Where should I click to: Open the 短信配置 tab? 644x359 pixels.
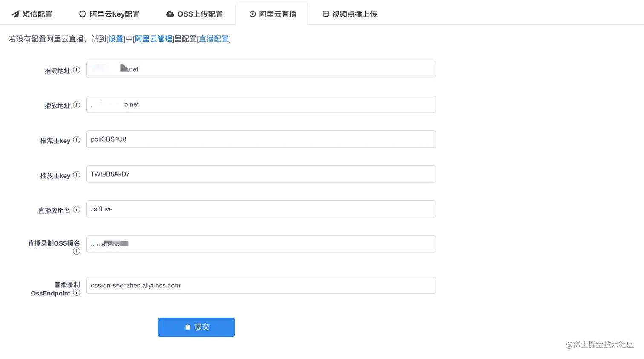point(32,14)
